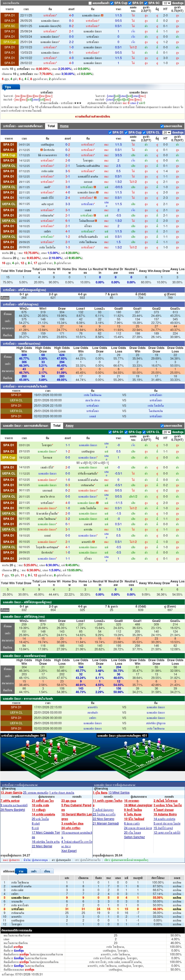This screenshot has height=980, width=185.
Task: Open the 20 matches dropdown in Athletic Bilbao section
Action: pos(166,432)
